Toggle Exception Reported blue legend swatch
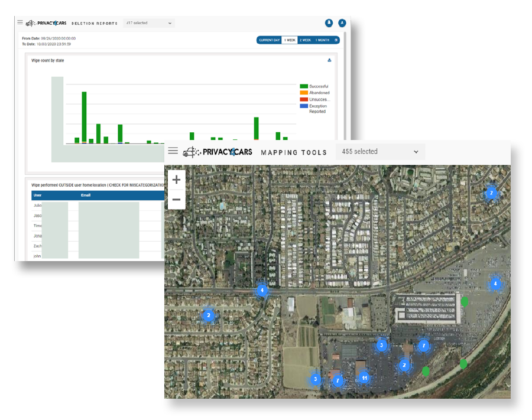This screenshot has height=420, width=532. click(304, 106)
